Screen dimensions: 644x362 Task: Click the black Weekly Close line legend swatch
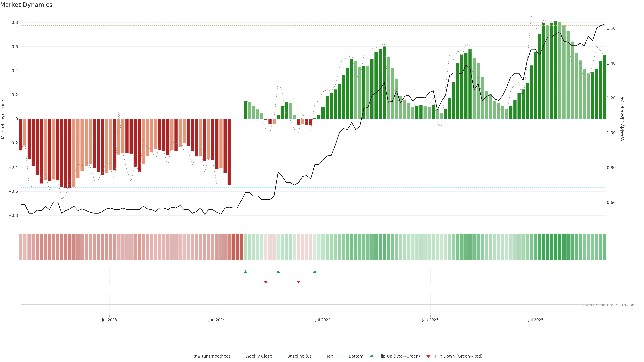tap(238, 356)
